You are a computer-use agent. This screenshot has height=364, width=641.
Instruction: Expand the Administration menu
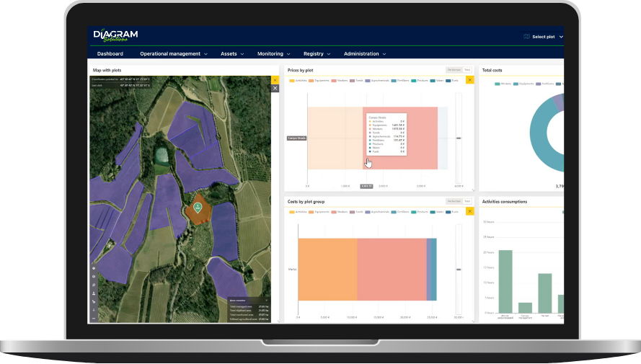(365, 54)
